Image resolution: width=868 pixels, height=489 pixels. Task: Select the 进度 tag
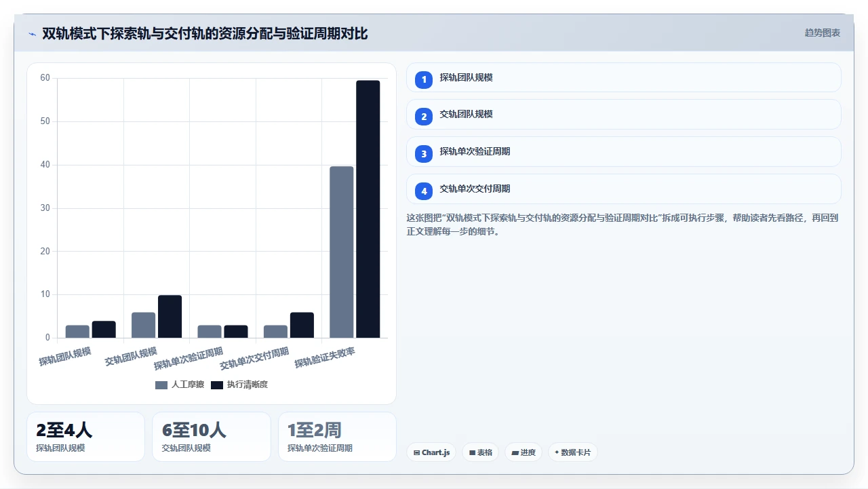tap(524, 452)
